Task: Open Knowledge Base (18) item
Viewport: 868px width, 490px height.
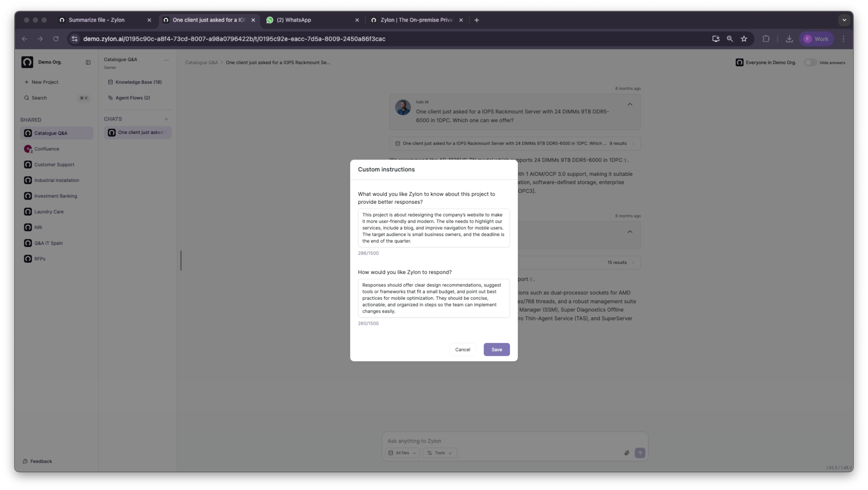Action: click(138, 82)
